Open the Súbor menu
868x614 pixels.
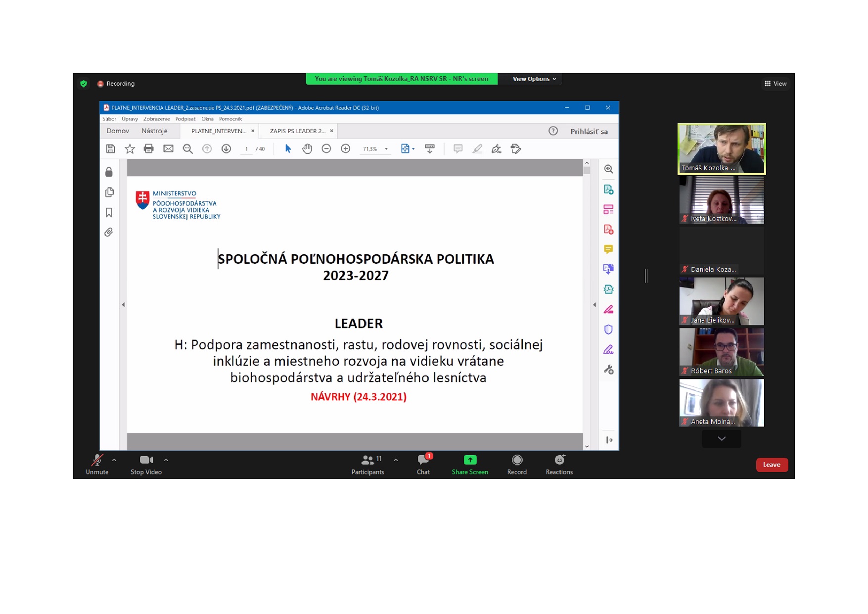[109, 119]
